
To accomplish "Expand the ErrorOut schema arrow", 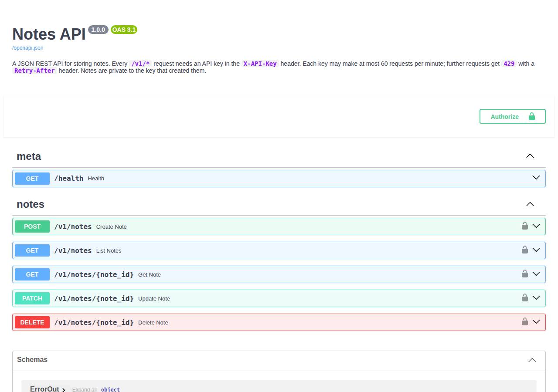I will pyautogui.click(x=64, y=390).
